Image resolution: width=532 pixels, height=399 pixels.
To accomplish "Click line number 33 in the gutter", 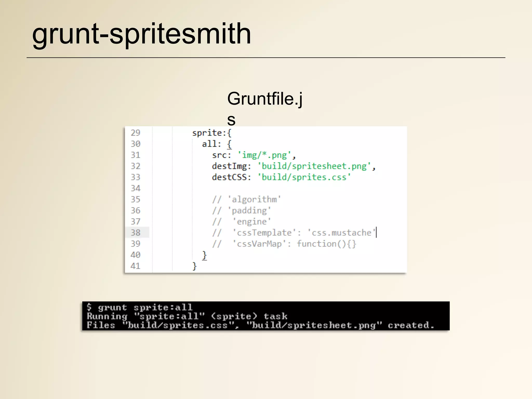I will [x=135, y=177].
